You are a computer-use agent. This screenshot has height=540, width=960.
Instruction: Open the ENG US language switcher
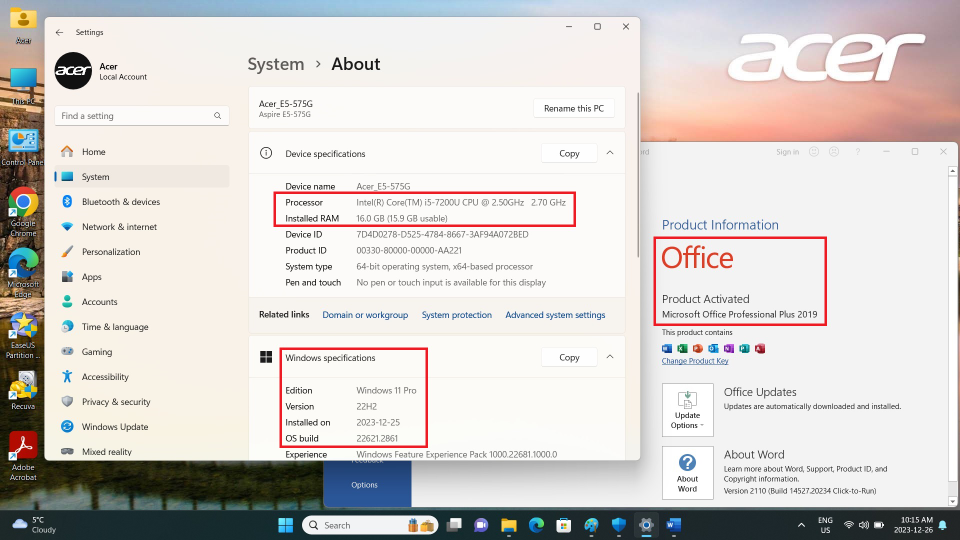pyautogui.click(x=825, y=525)
